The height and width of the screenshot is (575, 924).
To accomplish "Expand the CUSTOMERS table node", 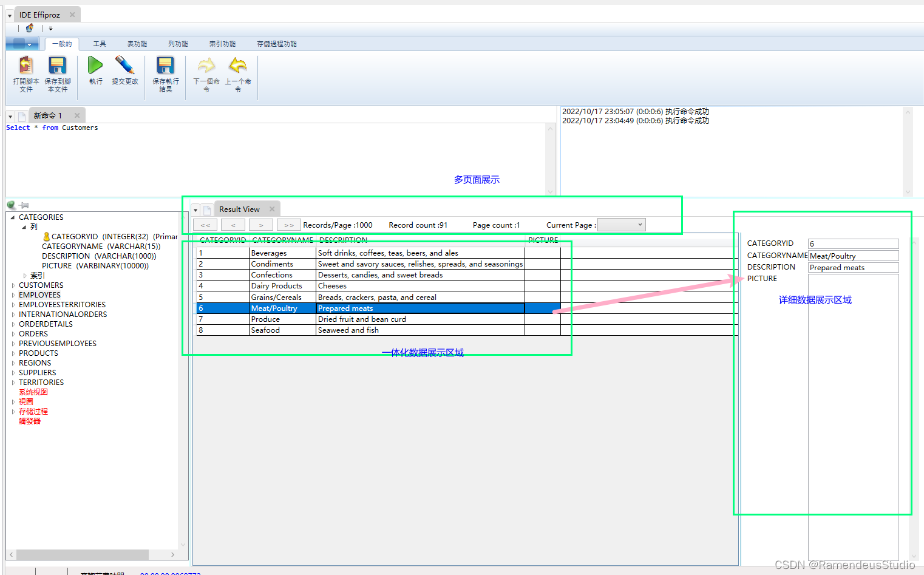I will [13, 285].
